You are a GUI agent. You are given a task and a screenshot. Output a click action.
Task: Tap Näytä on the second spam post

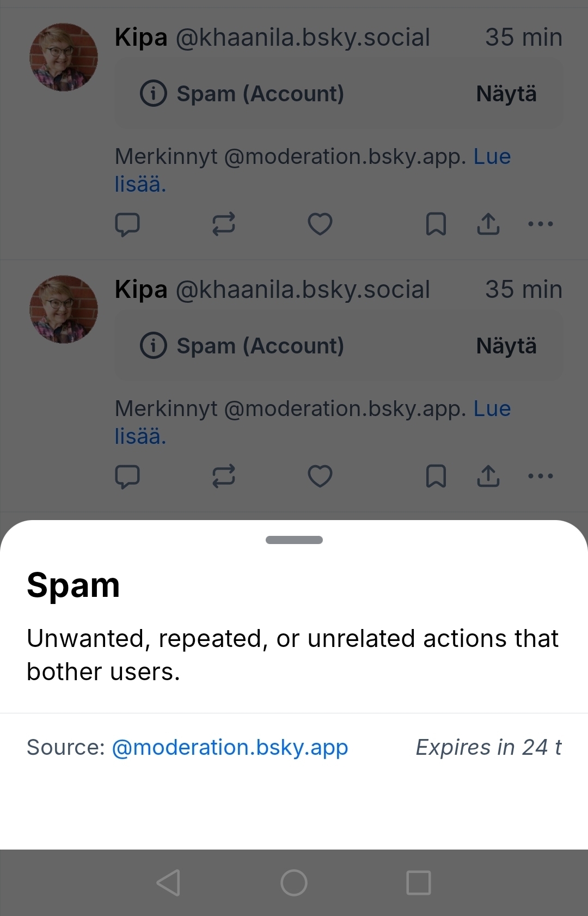click(506, 346)
